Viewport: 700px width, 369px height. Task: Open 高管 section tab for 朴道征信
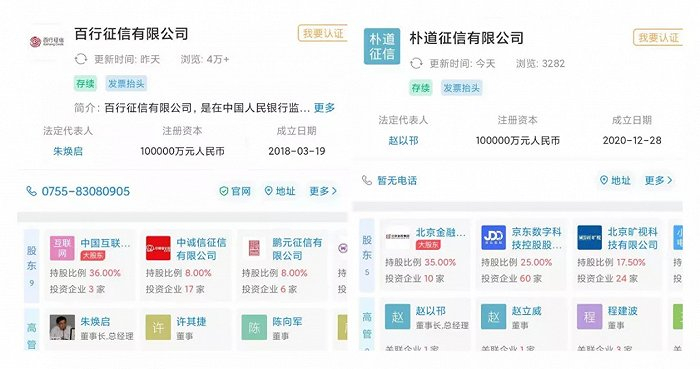click(x=367, y=325)
